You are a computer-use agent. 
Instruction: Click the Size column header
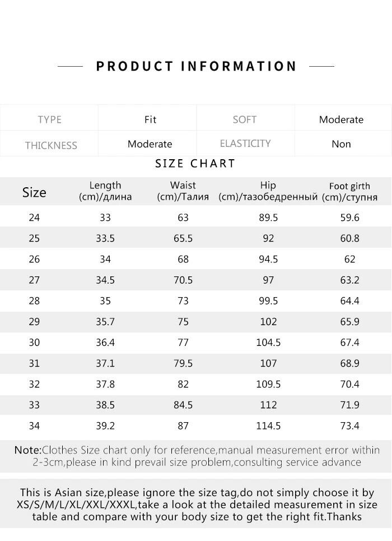(34, 192)
